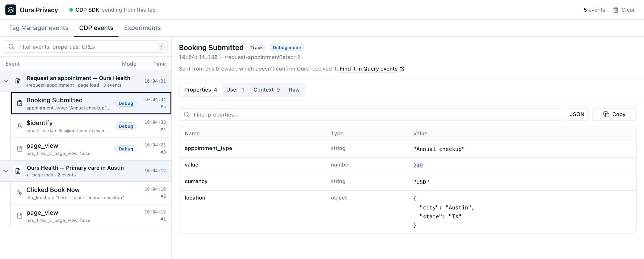Show the Properties 4 tab
The width and height of the screenshot is (644, 259).
(x=201, y=90)
